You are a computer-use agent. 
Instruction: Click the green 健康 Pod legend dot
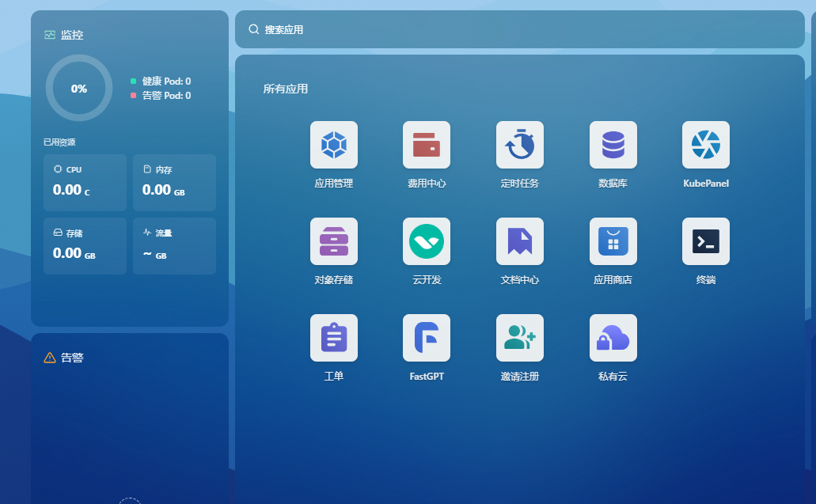[x=133, y=81]
